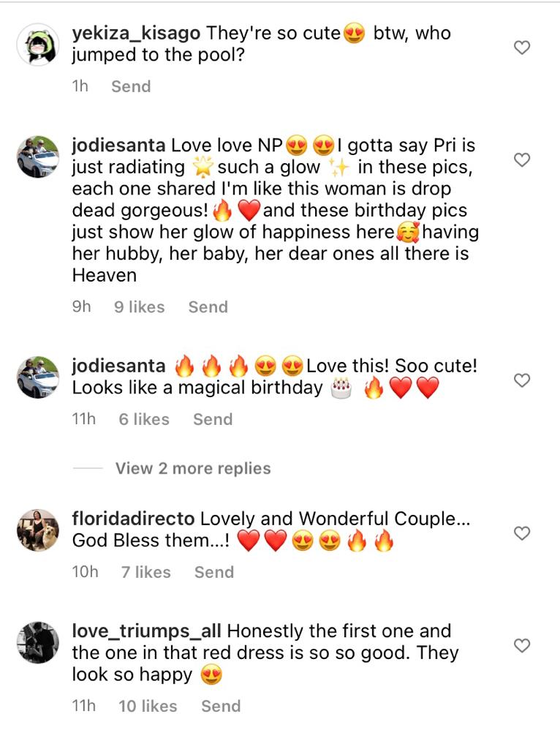
Task: Expand 'View 2 more replies'
Action: pyautogui.click(x=193, y=469)
